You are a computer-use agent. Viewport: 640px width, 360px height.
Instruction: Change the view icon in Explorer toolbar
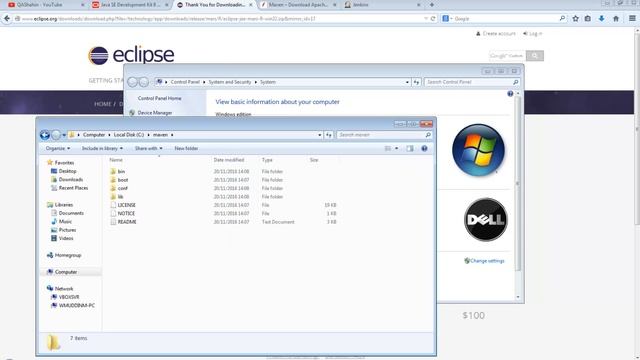pyautogui.click(x=388, y=149)
